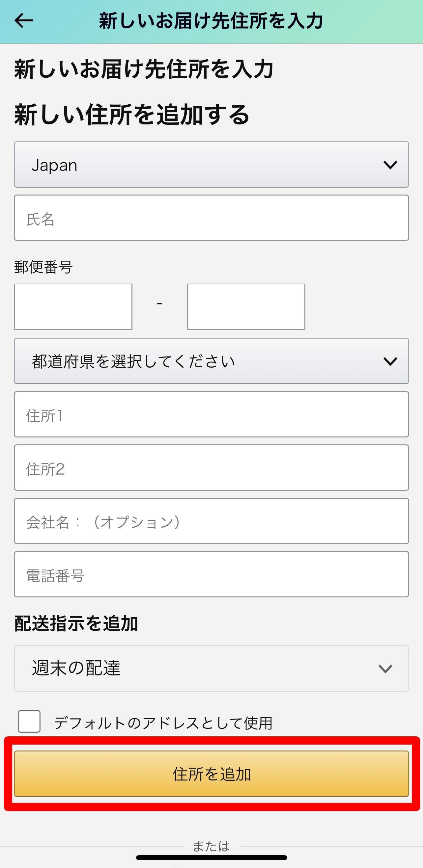Click the chevron on the Japan selector
The width and height of the screenshot is (423, 868).
pos(390,165)
